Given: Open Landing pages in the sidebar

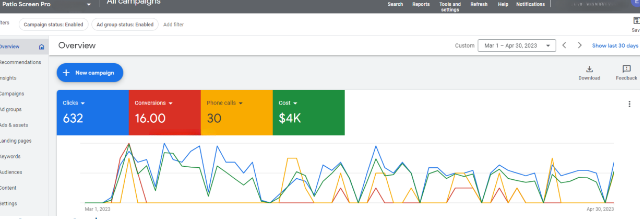Looking at the screenshot, I should (16, 141).
